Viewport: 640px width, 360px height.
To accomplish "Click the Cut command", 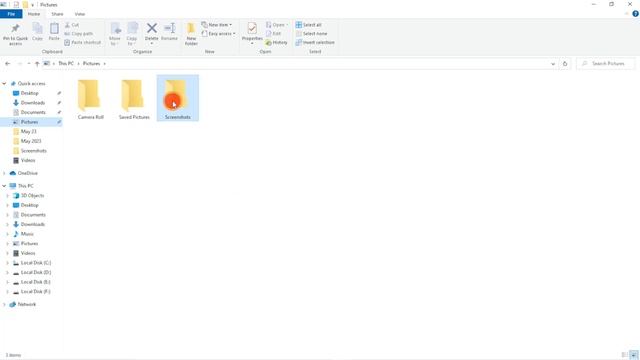I will coord(72,25).
